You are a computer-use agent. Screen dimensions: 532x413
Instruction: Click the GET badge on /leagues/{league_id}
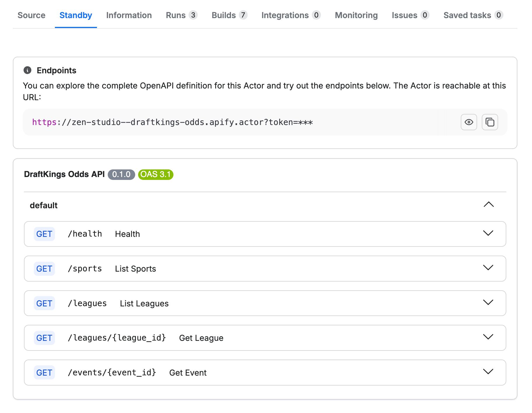[44, 338]
